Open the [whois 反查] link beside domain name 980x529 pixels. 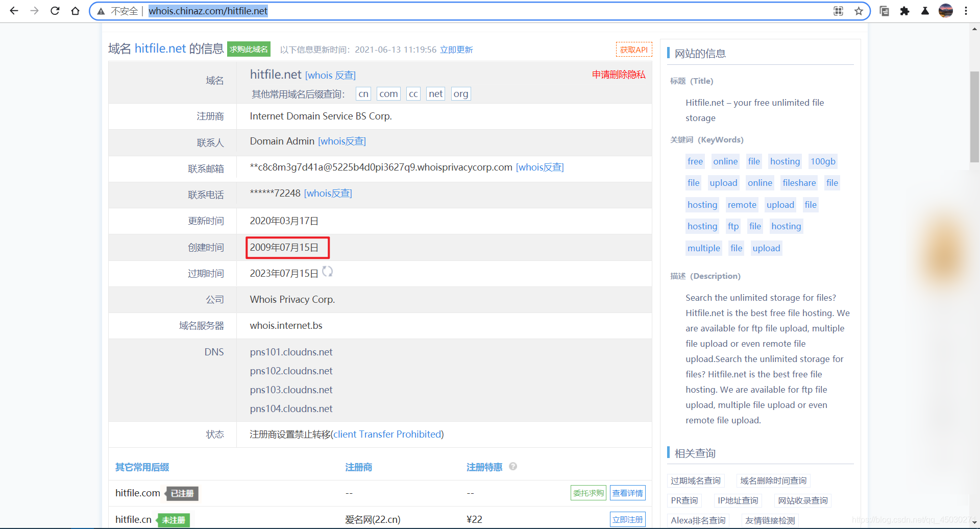[x=330, y=75]
